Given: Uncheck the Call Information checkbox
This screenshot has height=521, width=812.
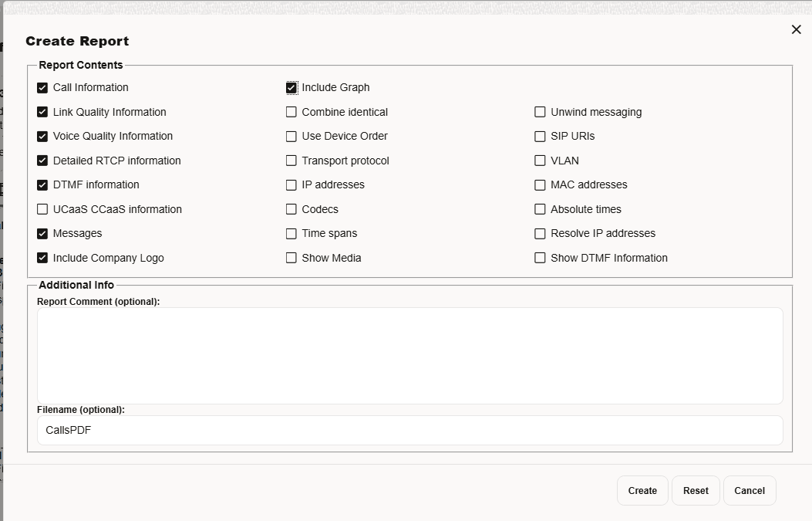Looking at the screenshot, I should pyautogui.click(x=42, y=87).
